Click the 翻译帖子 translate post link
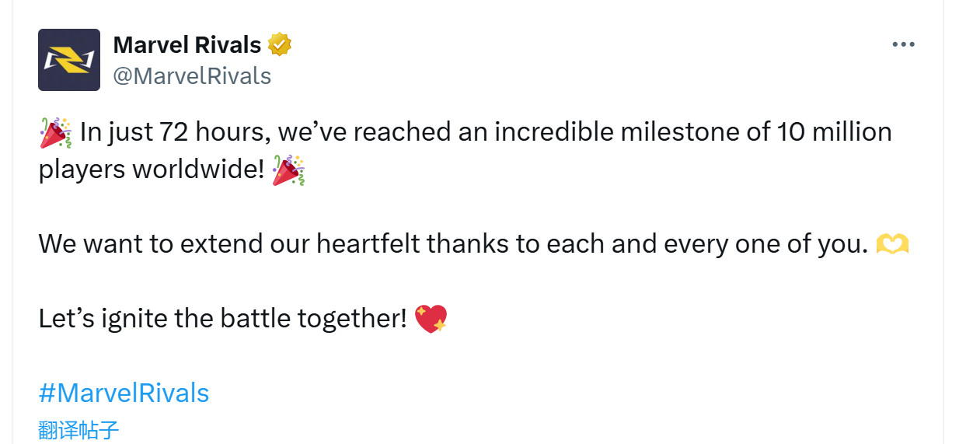The height and width of the screenshot is (444, 980). click(x=78, y=430)
